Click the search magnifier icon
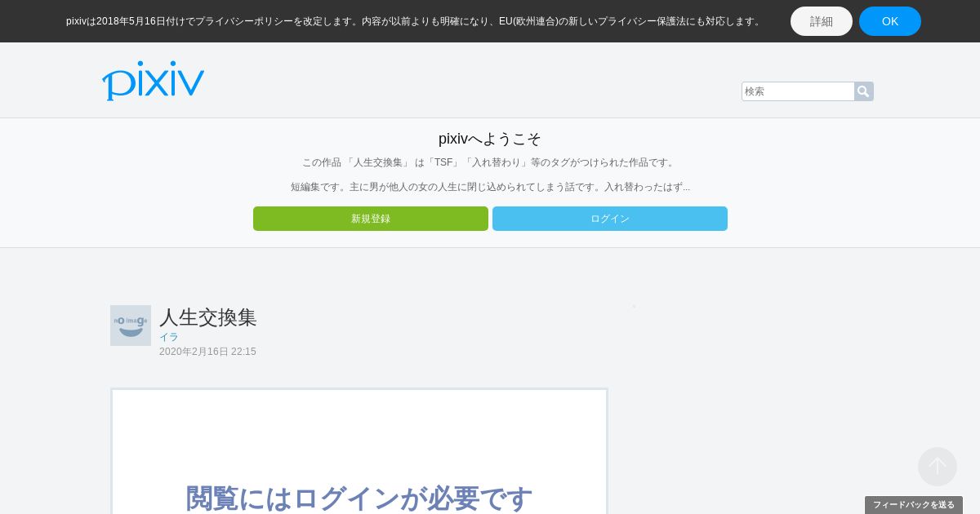The height and width of the screenshot is (514, 980). pyautogui.click(x=863, y=91)
